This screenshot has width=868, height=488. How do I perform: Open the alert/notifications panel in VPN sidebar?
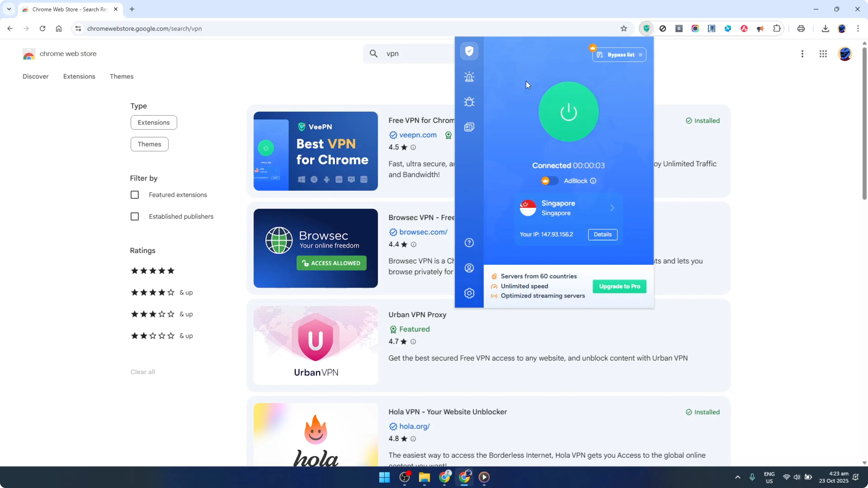tap(469, 76)
